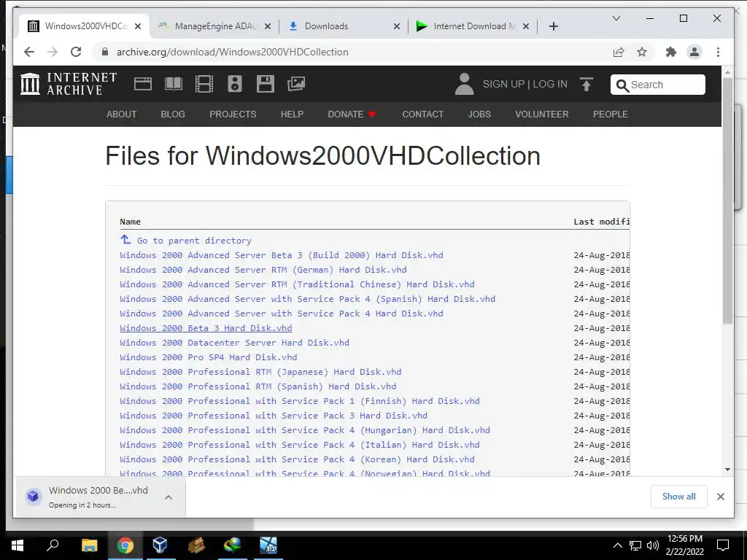Open the Internet Archive images icon
The height and width of the screenshot is (560, 747).
296,84
